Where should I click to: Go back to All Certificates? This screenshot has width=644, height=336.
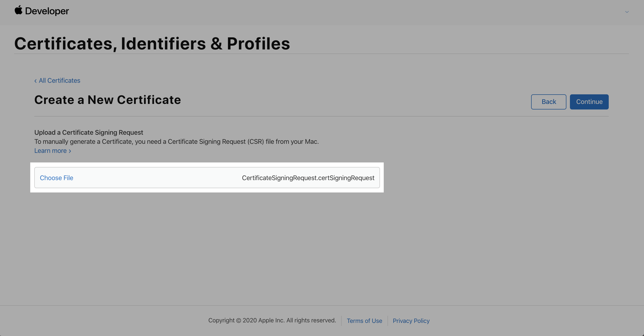tap(59, 80)
